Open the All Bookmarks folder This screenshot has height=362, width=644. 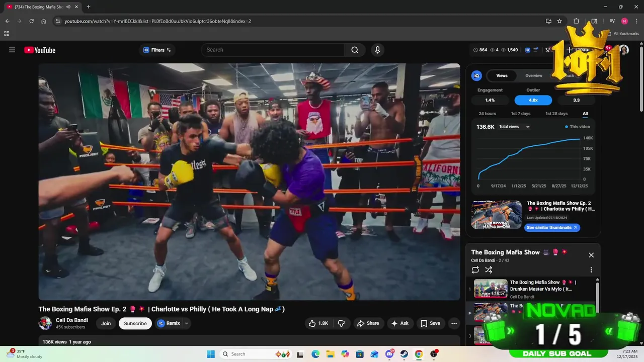623,34
